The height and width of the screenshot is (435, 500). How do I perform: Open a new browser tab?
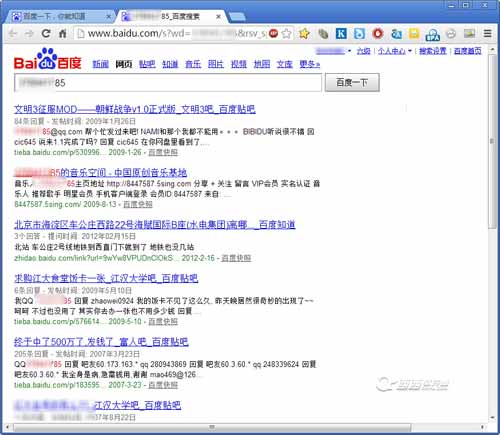pyautogui.click(x=237, y=16)
